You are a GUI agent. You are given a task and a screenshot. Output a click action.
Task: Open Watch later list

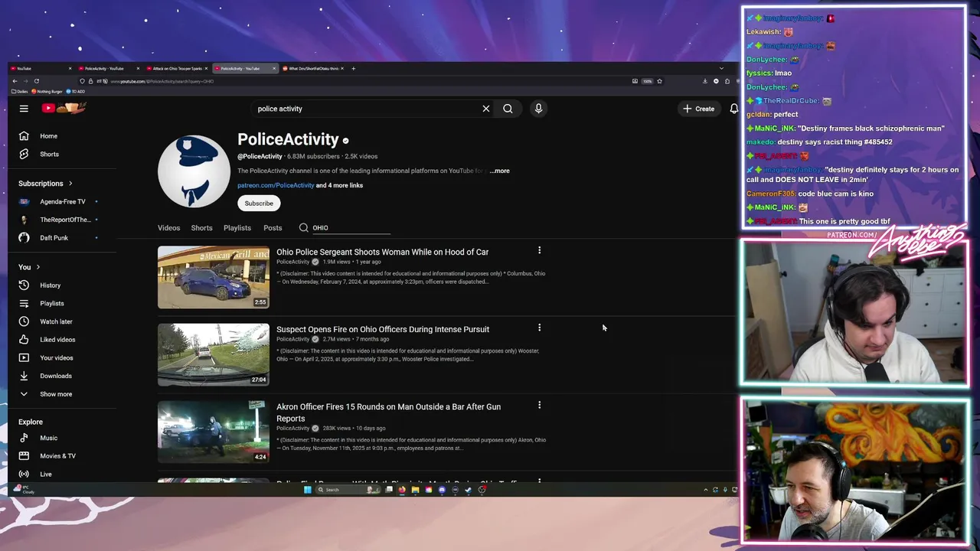[x=56, y=321]
